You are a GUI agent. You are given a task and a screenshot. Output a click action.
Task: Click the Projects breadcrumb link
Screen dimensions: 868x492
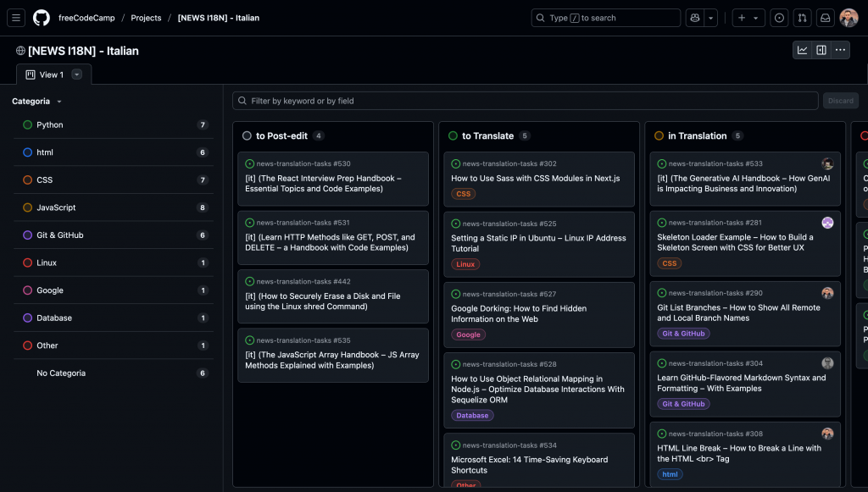point(146,18)
